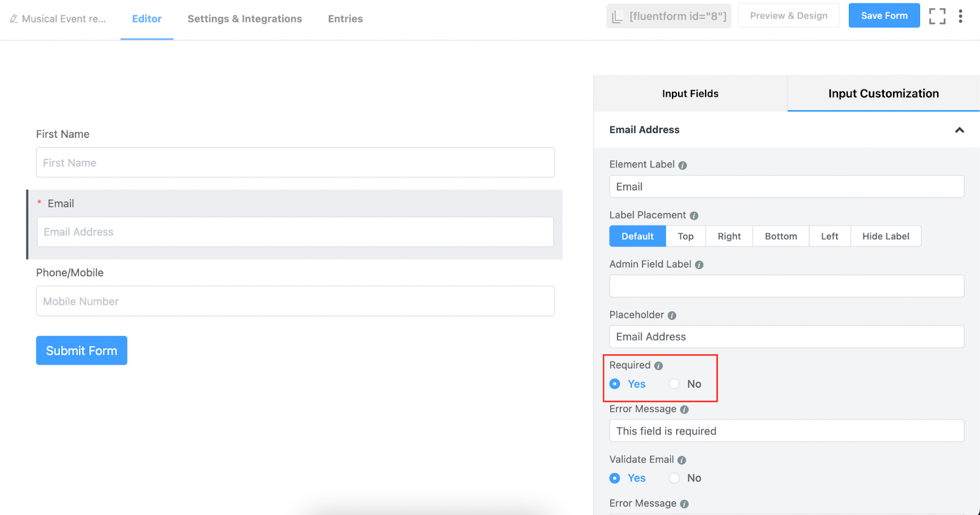Image resolution: width=980 pixels, height=515 pixels.
Task: Click the Preview & Design button
Action: (x=788, y=16)
